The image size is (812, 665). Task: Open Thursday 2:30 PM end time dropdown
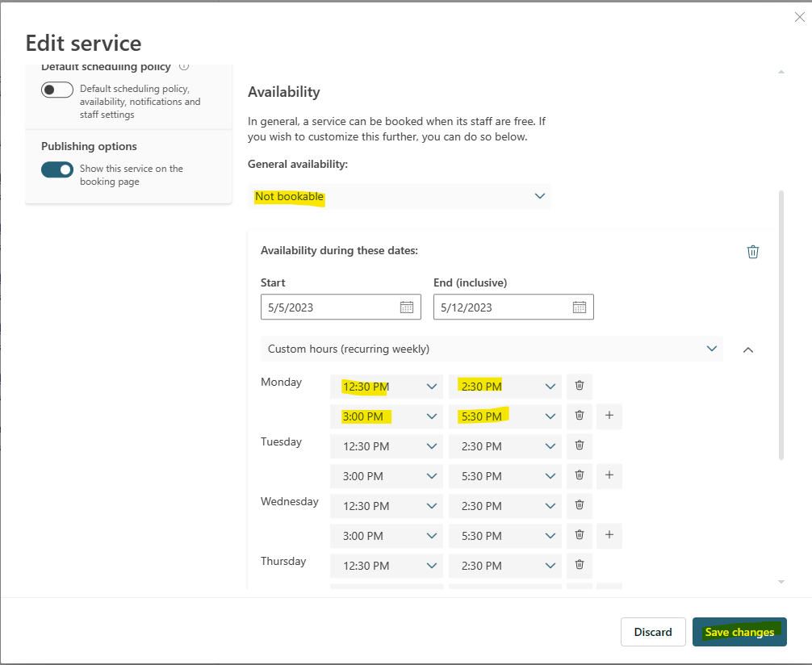tap(505, 566)
